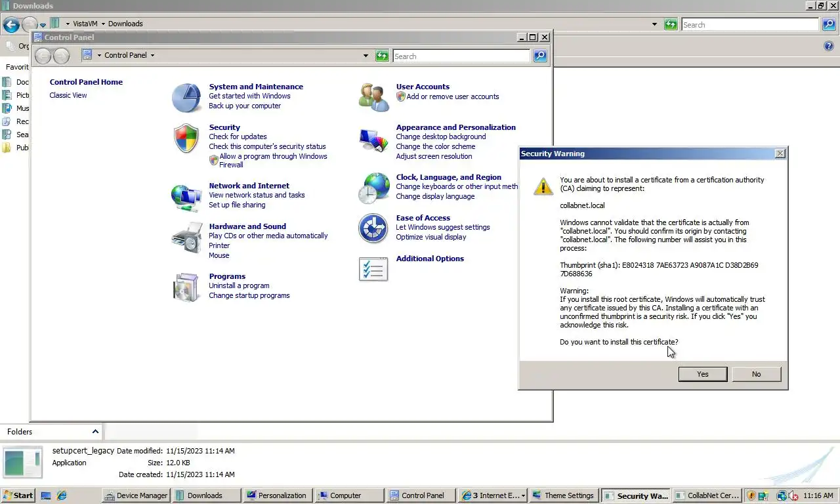840x504 pixels.
Task: Expand arrow after Control Panel breadcrumb
Action: click(x=152, y=55)
